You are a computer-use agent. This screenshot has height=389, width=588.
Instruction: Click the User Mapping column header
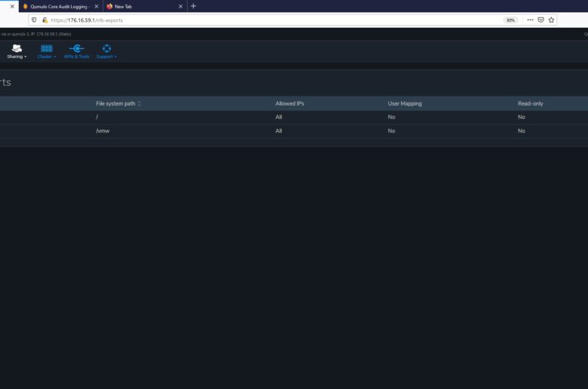[405, 103]
